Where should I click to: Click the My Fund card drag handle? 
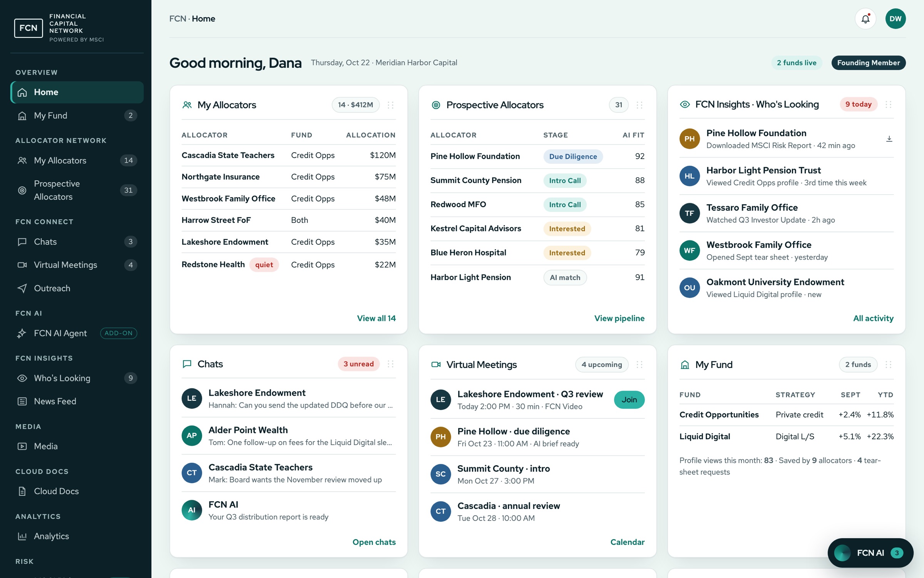(x=888, y=365)
